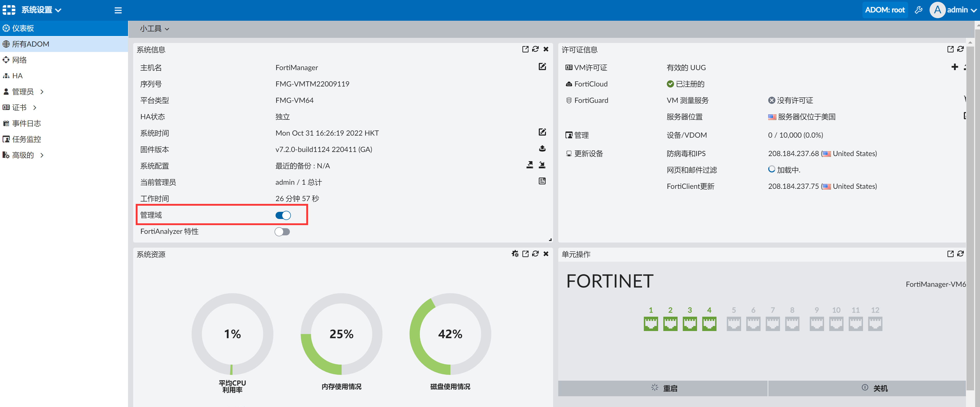Open the current administrators list icon
The width and height of the screenshot is (980, 407).
point(542,181)
